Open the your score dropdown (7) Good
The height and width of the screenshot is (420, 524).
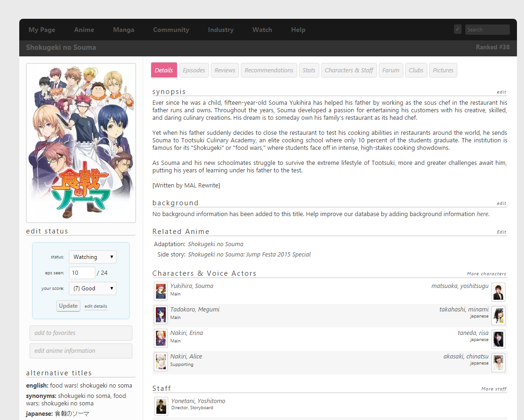click(x=92, y=288)
